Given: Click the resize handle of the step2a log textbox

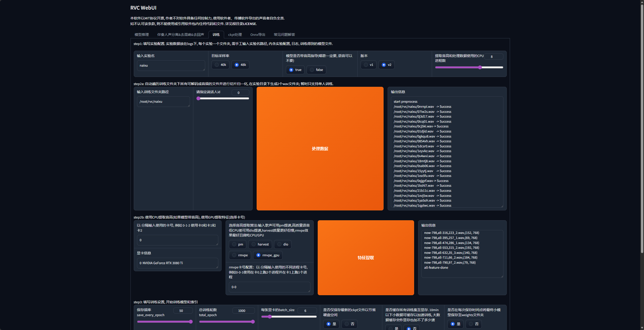Looking at the screenshot, I should click(502, 206).
